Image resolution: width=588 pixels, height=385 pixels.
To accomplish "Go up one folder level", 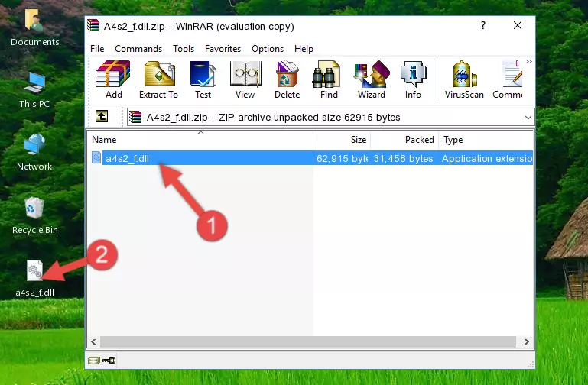I will point(102,116).
